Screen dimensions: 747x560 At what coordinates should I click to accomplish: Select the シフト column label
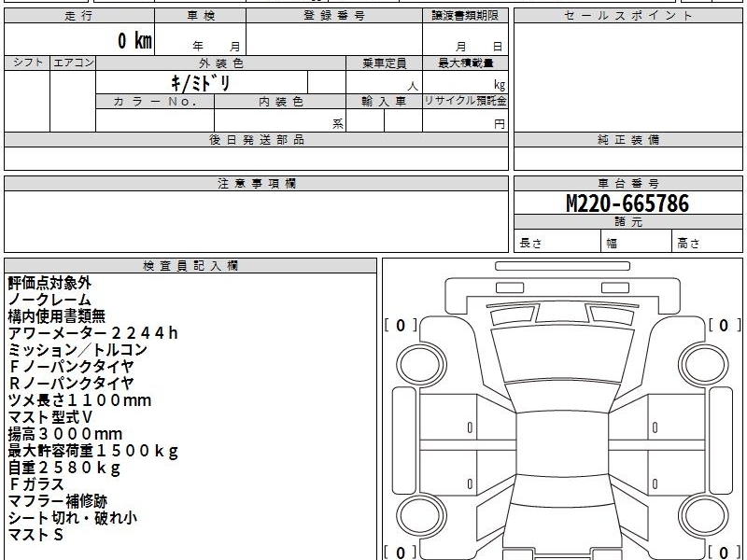click(27, 63)
